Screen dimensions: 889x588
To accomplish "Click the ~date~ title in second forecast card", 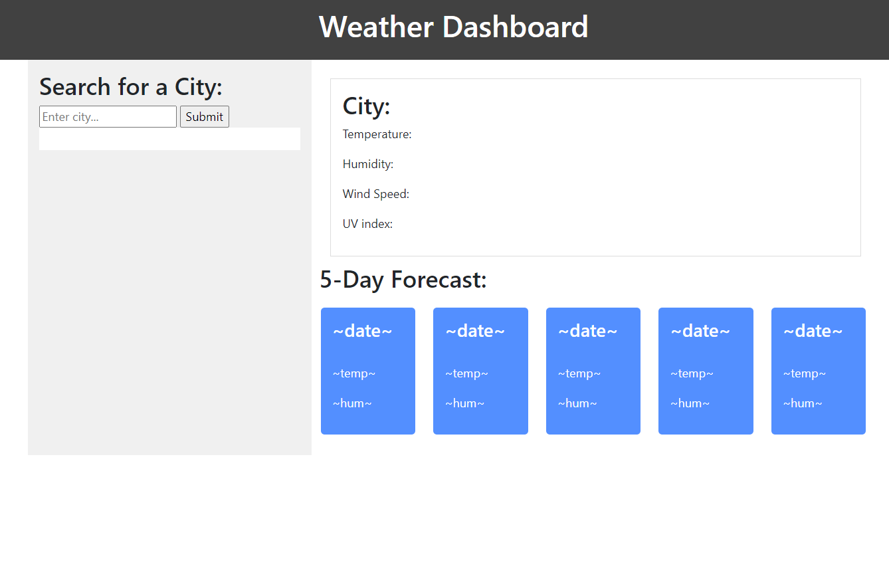I will click(x=475, y=331).
